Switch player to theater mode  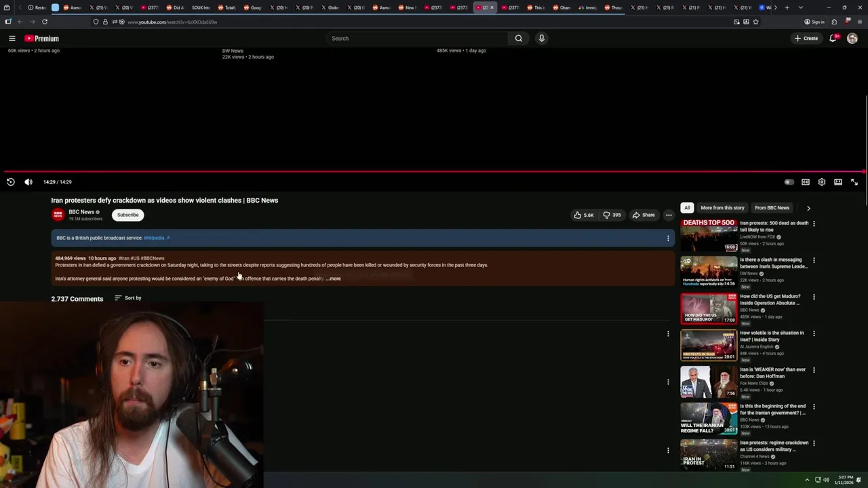pos(838,182)
